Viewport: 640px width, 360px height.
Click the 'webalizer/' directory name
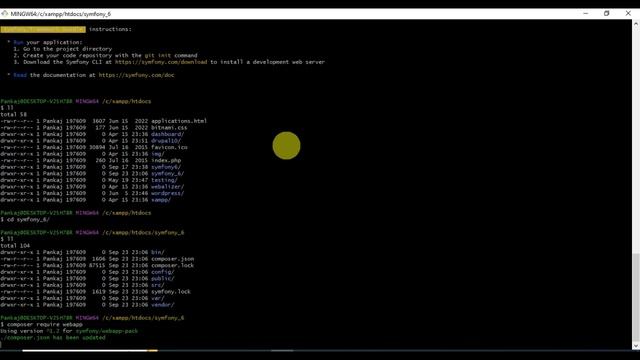pos(167,187)
